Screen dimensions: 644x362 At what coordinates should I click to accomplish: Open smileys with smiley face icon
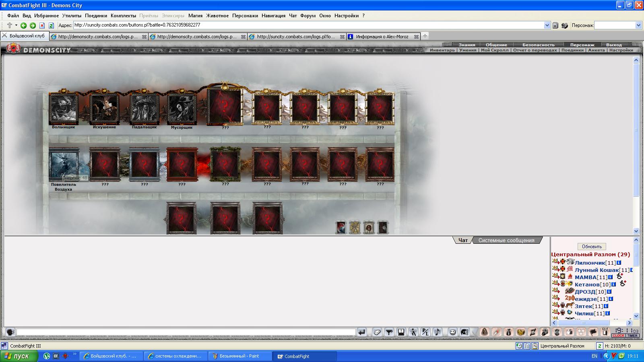click(x=452, y=332)
